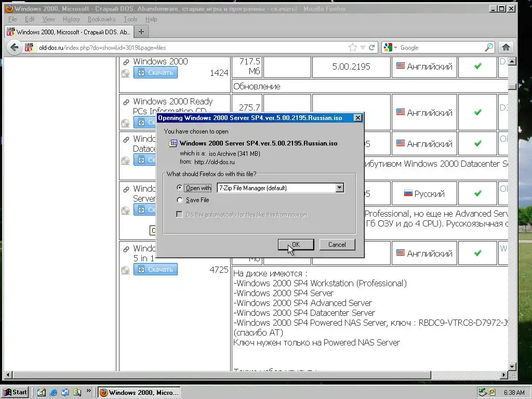Viewport: 532px width, 399px height.
Task: Open the History menu
Action: (x=71, y=19)
